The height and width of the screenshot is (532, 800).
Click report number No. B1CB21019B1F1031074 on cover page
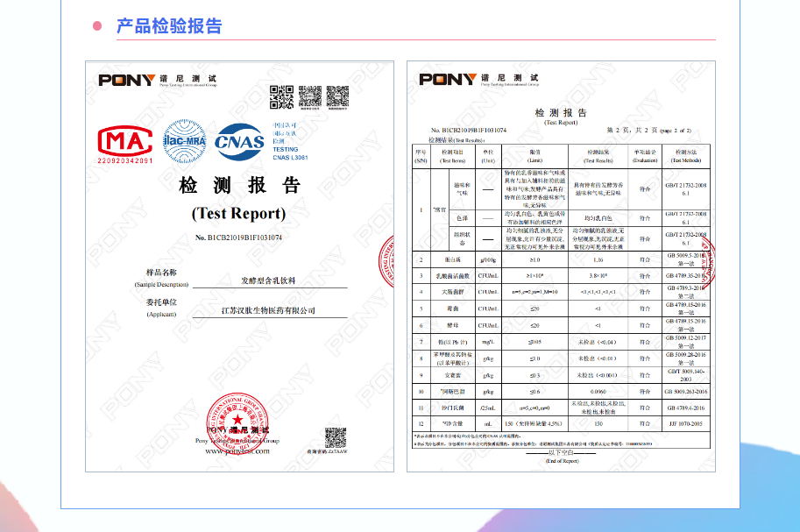[238, 238]
